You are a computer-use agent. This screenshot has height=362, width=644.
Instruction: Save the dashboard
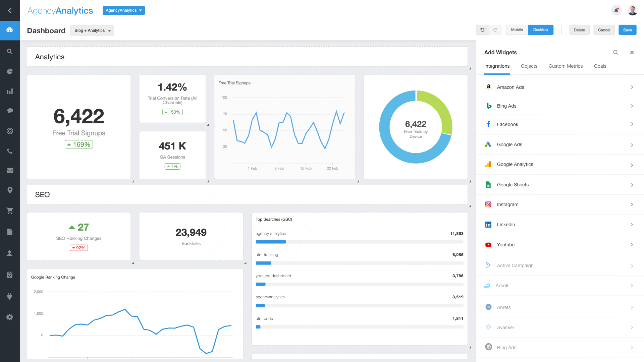click(628, 30)
